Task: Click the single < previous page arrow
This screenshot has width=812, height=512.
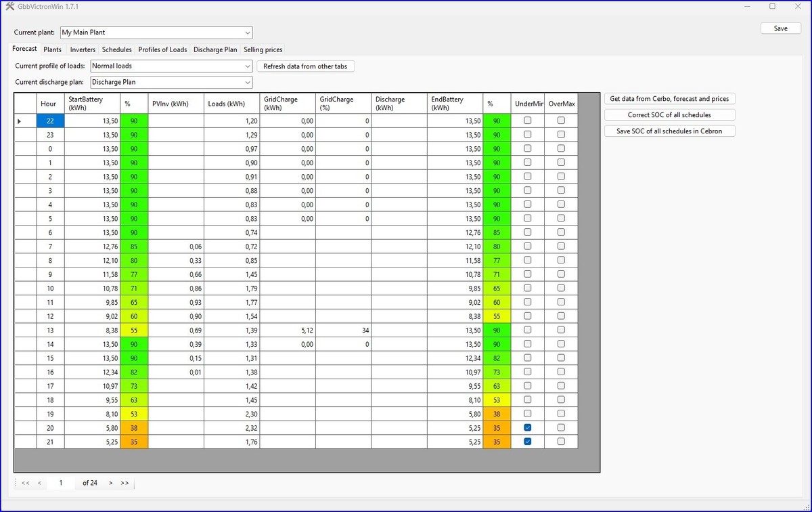Action: 39,483
